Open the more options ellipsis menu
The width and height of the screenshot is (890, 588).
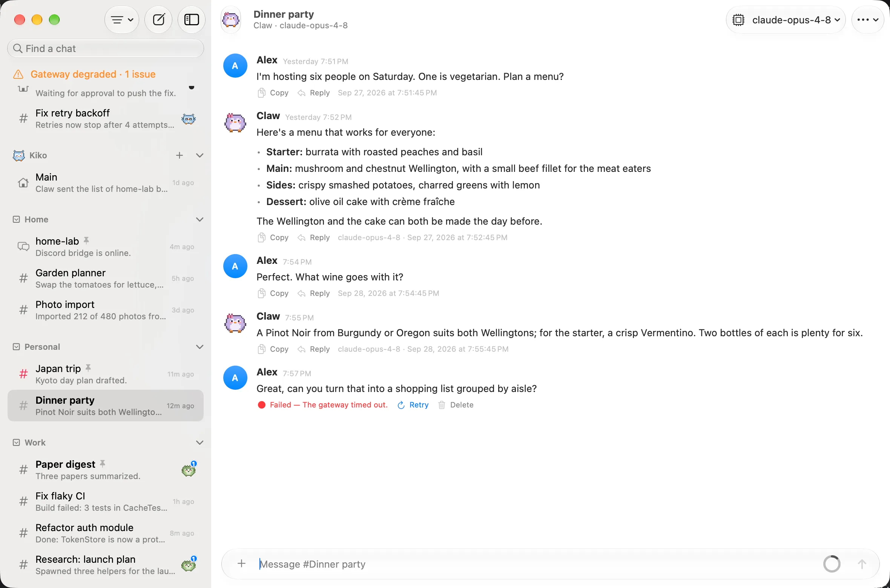pyautogui.click(x=868, y=20)
